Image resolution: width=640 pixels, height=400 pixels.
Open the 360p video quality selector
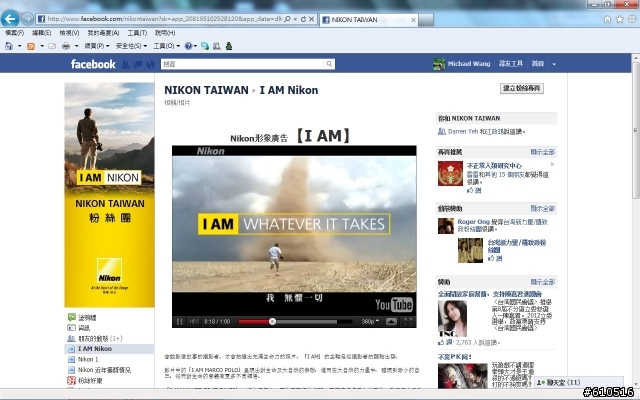pos(370,322)
